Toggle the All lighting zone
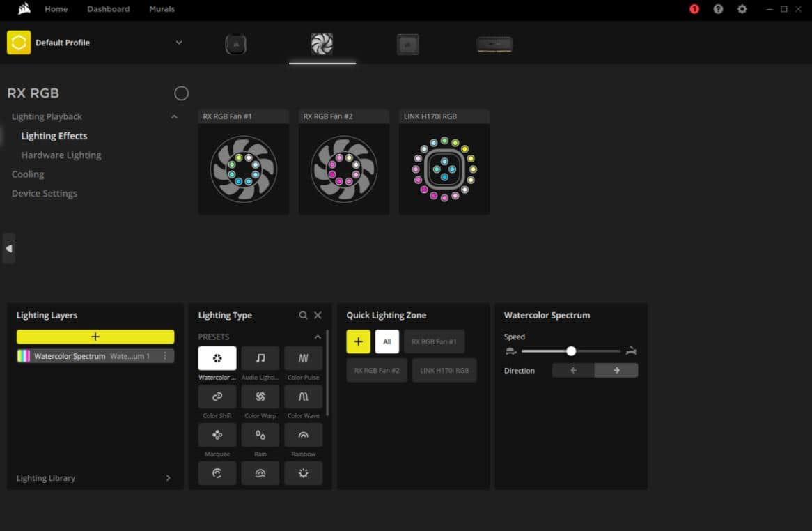 click(x=387, y=341)
